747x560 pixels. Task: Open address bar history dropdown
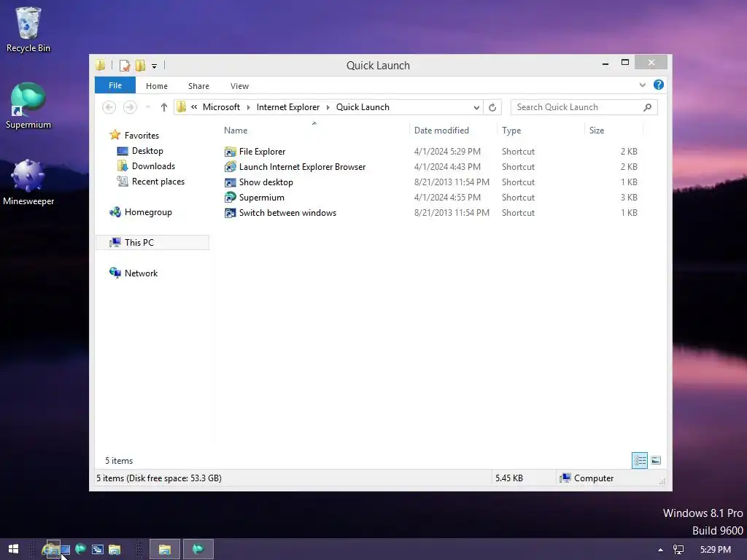[476, 108]
